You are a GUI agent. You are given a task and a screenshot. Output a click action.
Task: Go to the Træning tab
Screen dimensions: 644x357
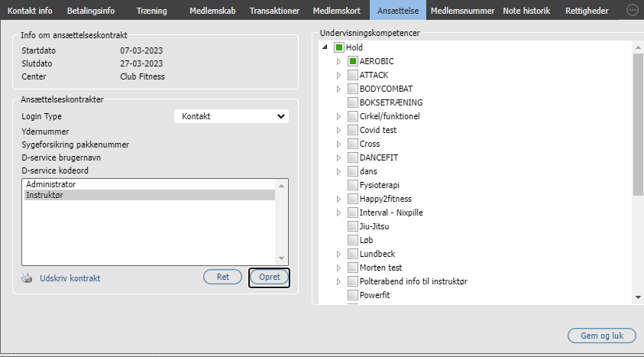[151, 11]
